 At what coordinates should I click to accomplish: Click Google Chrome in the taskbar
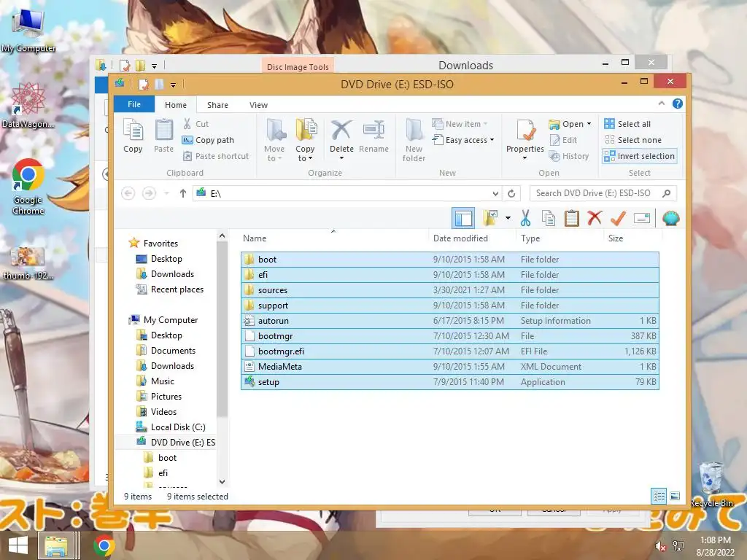coord(104,545)
